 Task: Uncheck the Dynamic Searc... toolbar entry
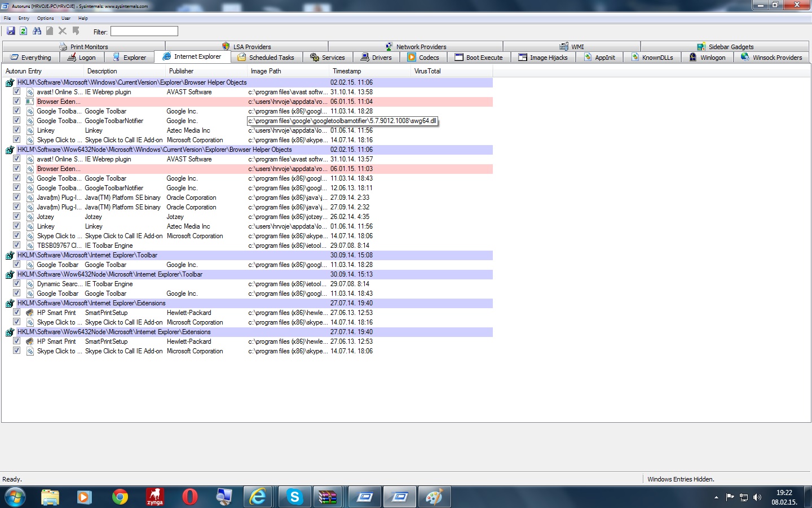coord(17,283)
